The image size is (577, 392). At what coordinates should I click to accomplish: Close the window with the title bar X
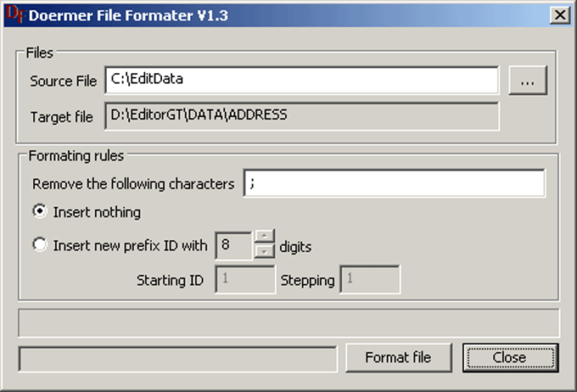click(x=558, y=14)
